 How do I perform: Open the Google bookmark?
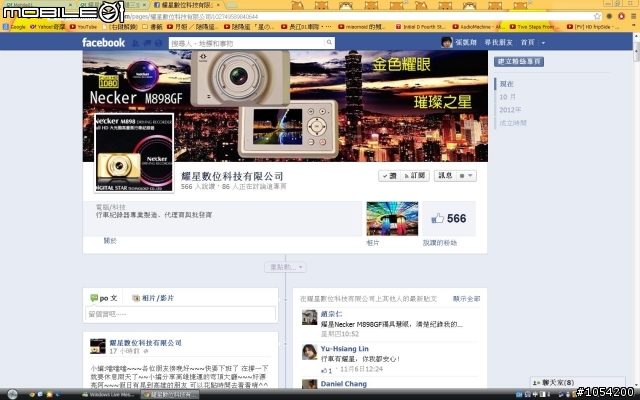(14, 27)
